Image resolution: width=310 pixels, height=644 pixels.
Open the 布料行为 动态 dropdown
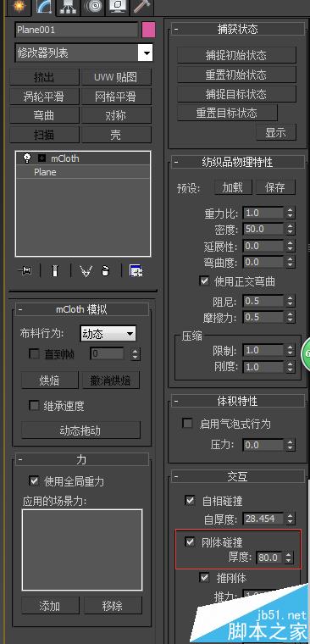[108, 334]
